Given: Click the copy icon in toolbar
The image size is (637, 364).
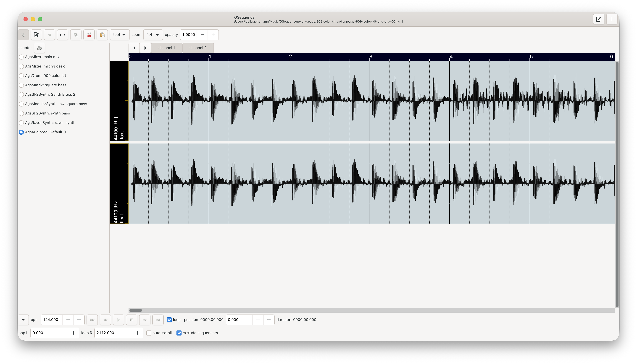Looking at the screenshot, I should 76,35.
